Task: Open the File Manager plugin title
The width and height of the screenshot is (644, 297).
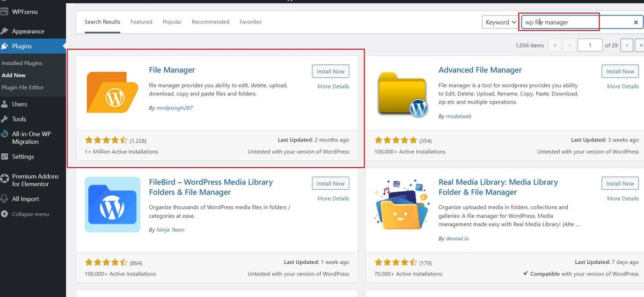Action: pos(172,70)
